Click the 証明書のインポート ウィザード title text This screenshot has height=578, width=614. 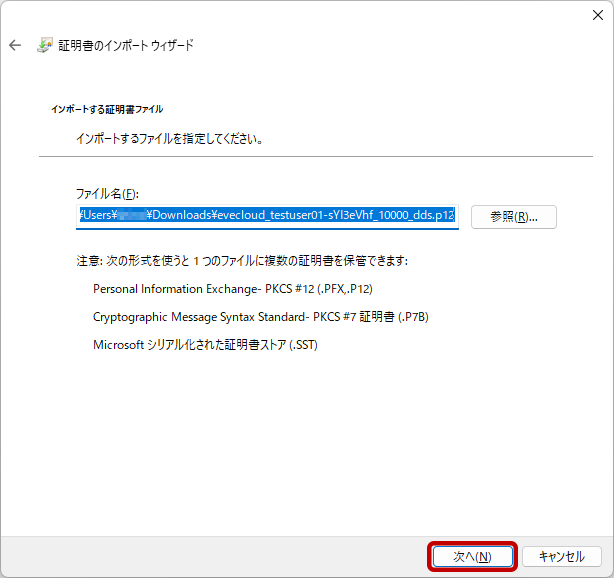pos(126,45)
